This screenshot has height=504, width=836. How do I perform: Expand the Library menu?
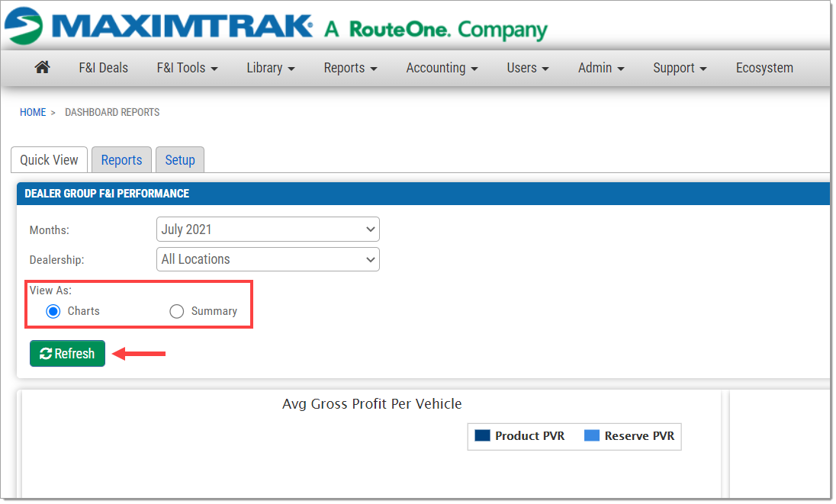[270, 68]
